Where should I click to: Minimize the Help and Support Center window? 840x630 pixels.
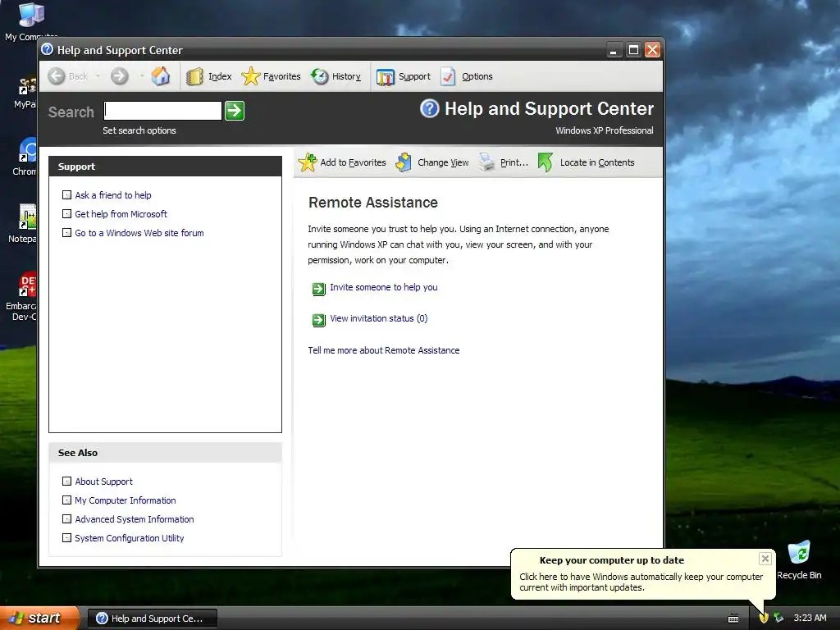click(x=614, y=50)
